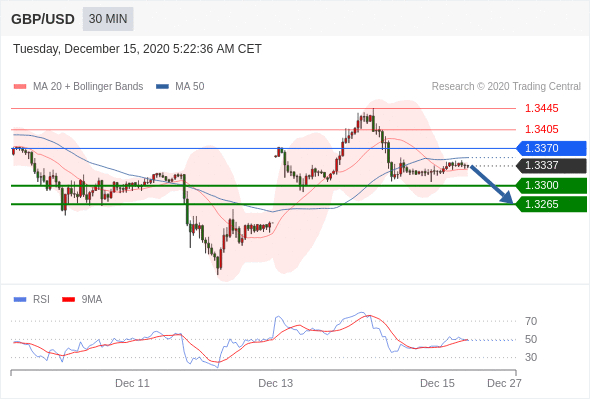Click the 1.3405 resistance level label

tap(541, 129)
